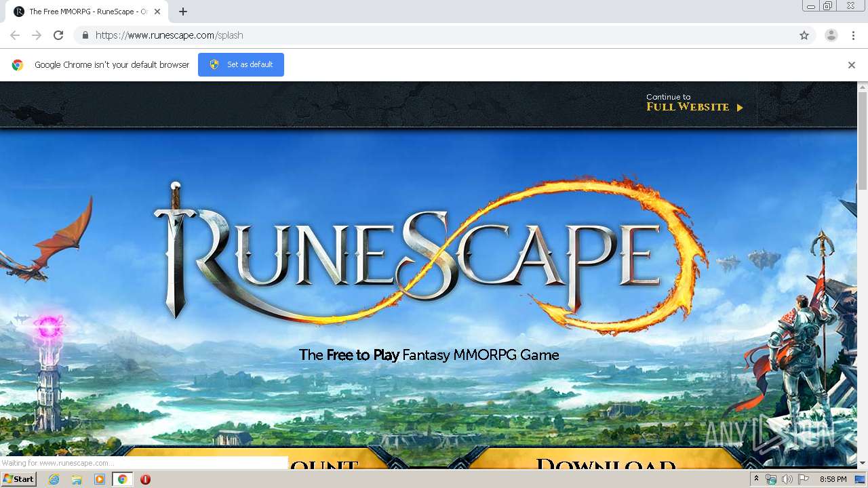
Task: Open the Chrome profile avatar
Action: click(x=831, y=35)
